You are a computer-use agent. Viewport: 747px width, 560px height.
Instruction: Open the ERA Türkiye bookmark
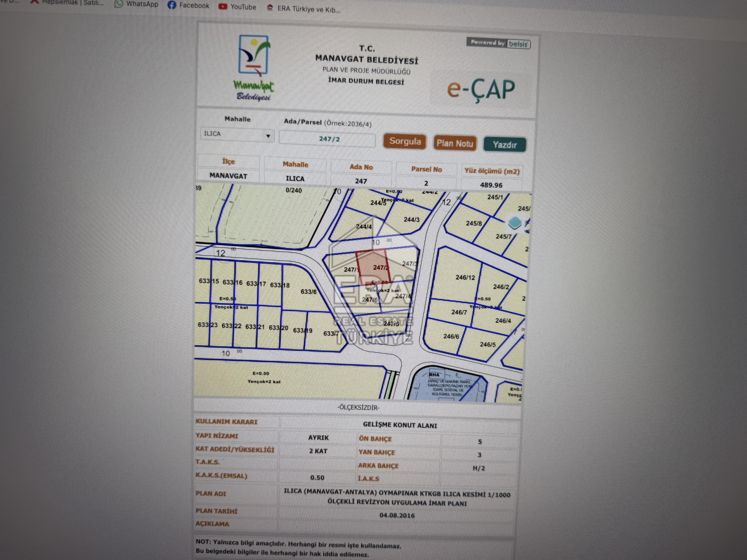click(x=304, y=9)
